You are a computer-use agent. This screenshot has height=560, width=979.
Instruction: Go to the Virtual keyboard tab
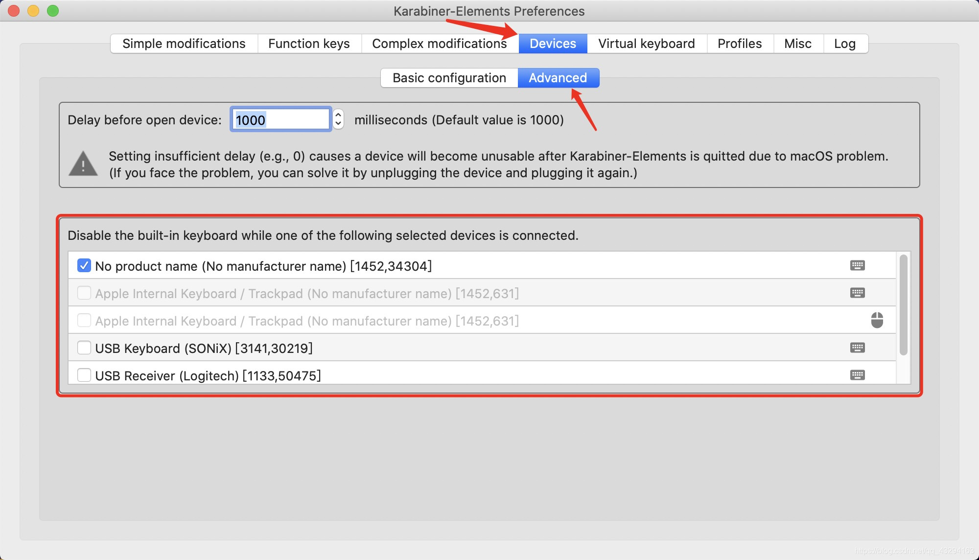[x=646, y=44]
